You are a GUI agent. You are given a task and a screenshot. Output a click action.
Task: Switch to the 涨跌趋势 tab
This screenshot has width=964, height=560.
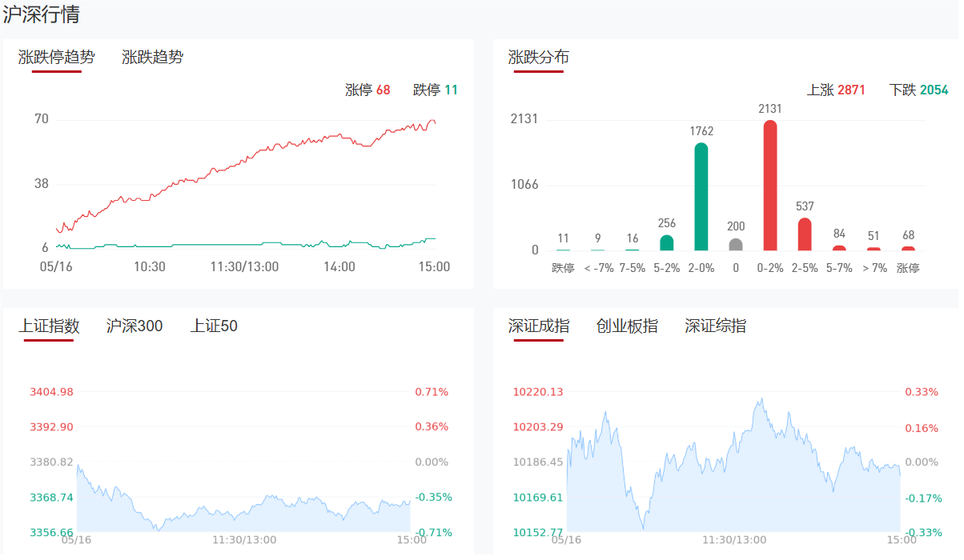pyautogui.click(x=152, y=58)
